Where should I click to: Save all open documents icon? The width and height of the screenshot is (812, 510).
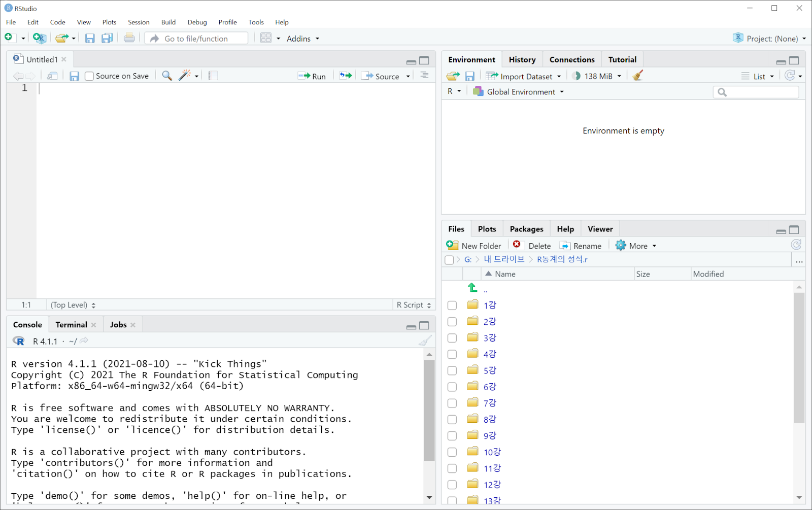point(107,38)
